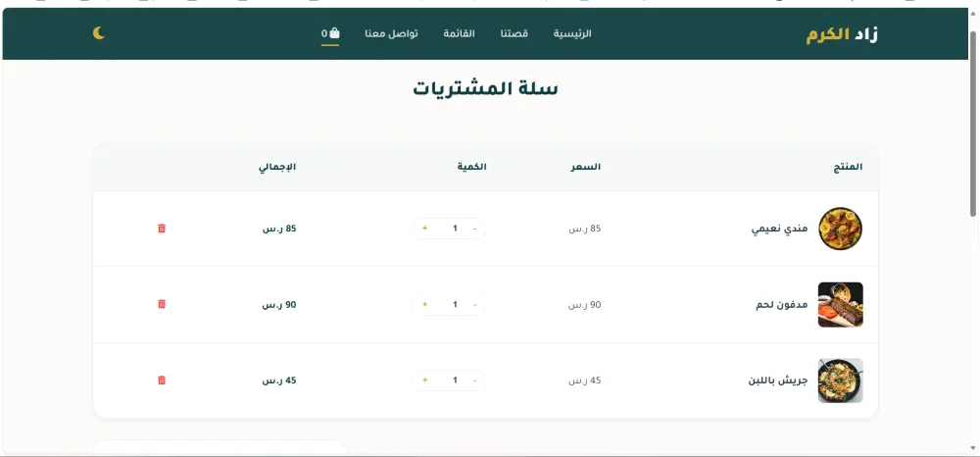The width and height of the screenshot is (980, 457).
Task: Delete مندي نعيمي from cart
Action: point(162,228)
